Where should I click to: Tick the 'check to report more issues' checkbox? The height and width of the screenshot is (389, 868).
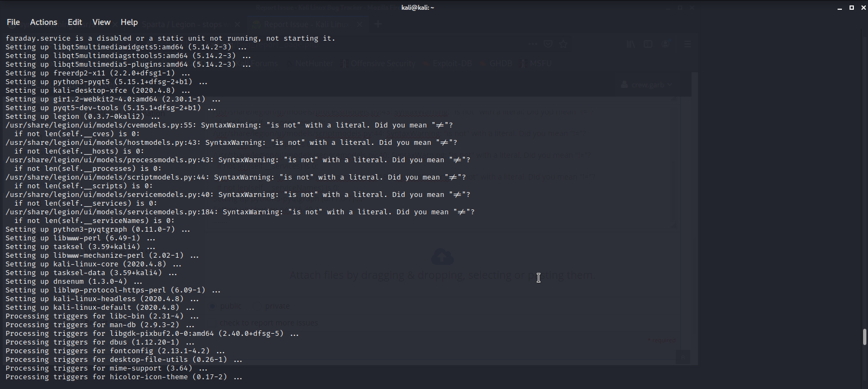pos(212,323)
